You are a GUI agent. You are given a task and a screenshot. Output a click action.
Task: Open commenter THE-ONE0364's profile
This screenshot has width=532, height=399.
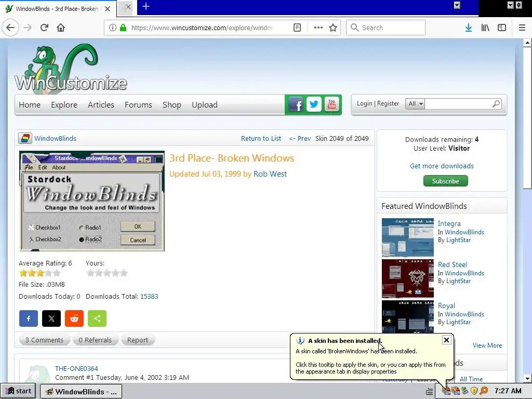[76, 368]
